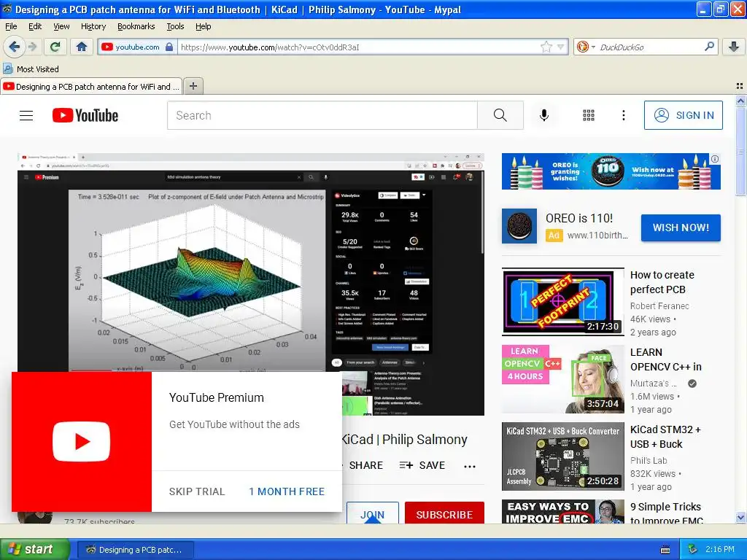This screenshot has height=560, width=747.
Task: Click 1 MONTH FREE in Premium popup
Action: [x=287, y=491]
